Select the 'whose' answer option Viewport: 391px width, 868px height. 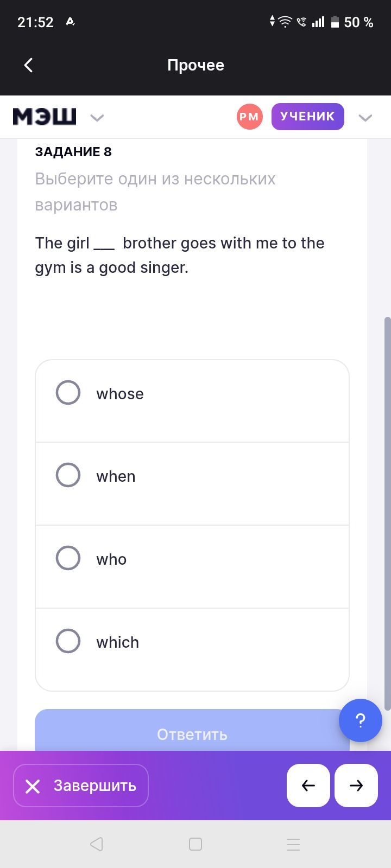pyautogui.click(x=192, y=401)
